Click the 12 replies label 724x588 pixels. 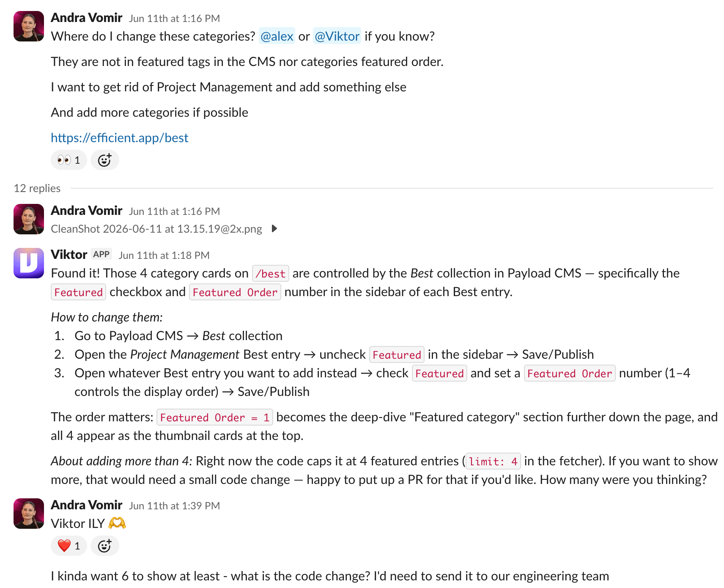tap(37, 188)
